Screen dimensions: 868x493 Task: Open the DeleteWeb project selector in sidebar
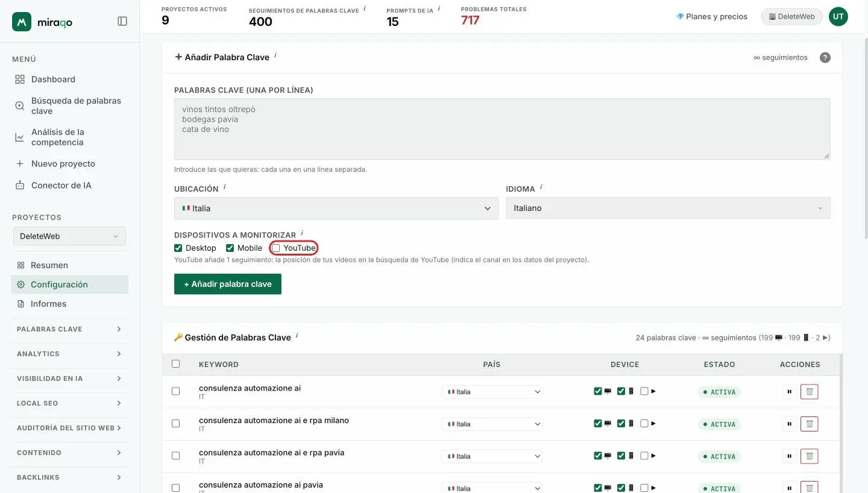pyautogui.click(x=69, y=236)
